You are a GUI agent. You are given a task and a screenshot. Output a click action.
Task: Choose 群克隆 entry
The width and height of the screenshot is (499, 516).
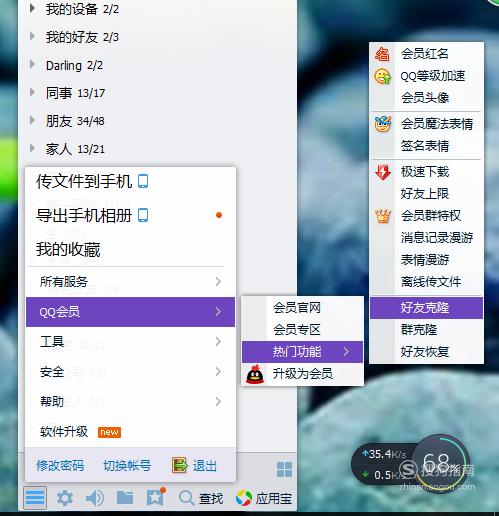pyautogui.click(x=427, y=330)
